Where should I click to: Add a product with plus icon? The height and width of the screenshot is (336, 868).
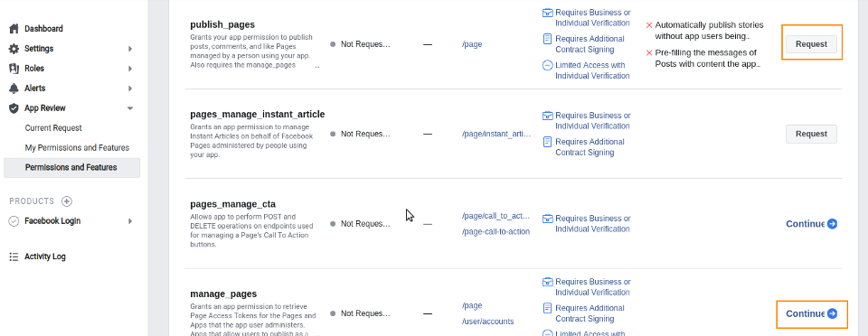pos(67,201)
